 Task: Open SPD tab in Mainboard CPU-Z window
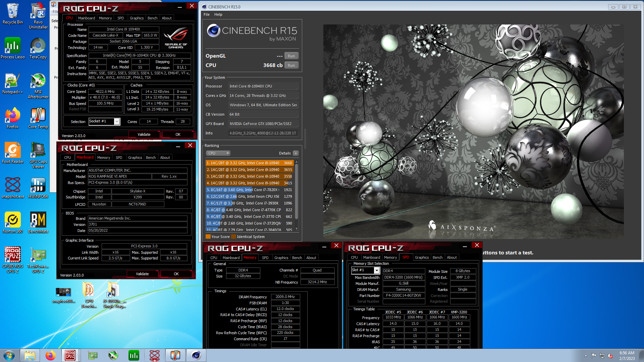pos(119,158)
